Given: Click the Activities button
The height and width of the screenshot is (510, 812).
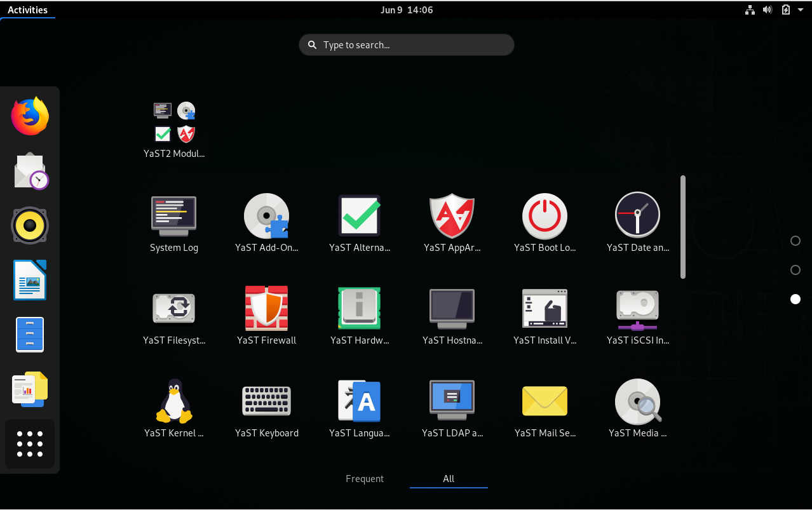Looking at the screenshot, I should (27, 10).
